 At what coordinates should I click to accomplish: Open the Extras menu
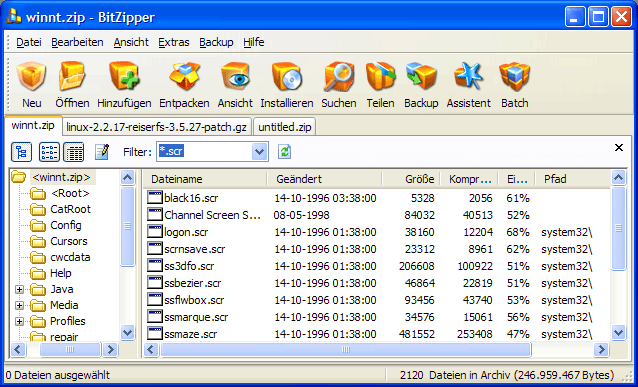174,42
